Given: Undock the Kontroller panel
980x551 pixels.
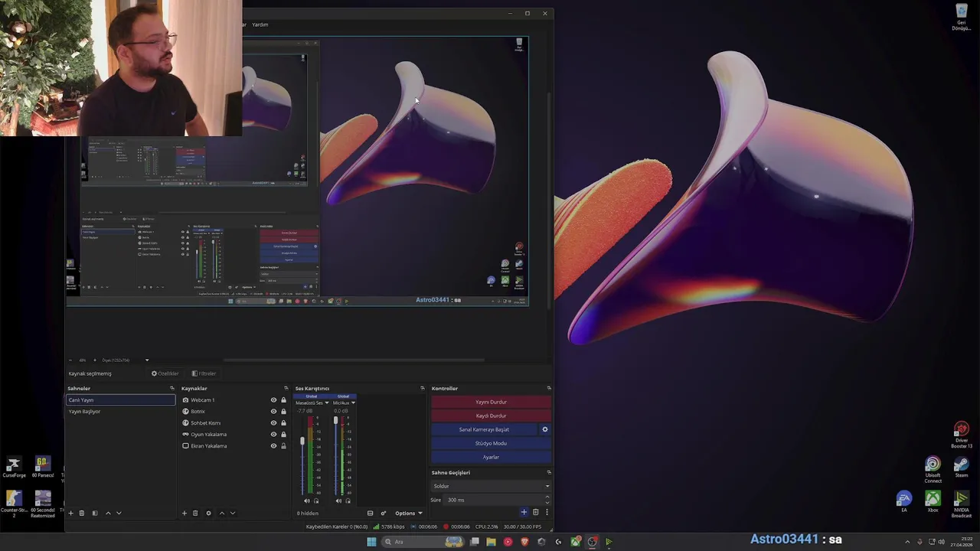Looking at the screenshot, I should [549, 388].
